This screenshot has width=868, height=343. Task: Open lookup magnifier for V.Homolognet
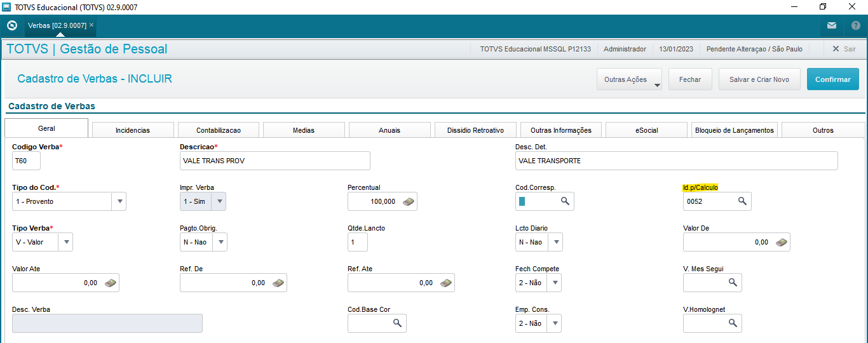[733, 323]
